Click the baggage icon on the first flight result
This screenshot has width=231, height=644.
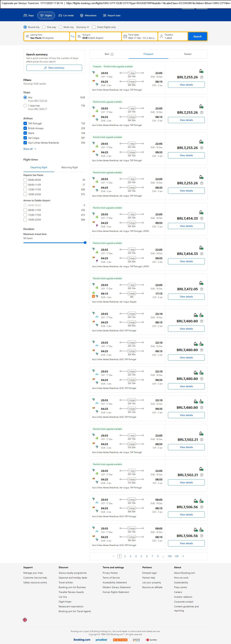pyautogui.click(x=201, y=71)
